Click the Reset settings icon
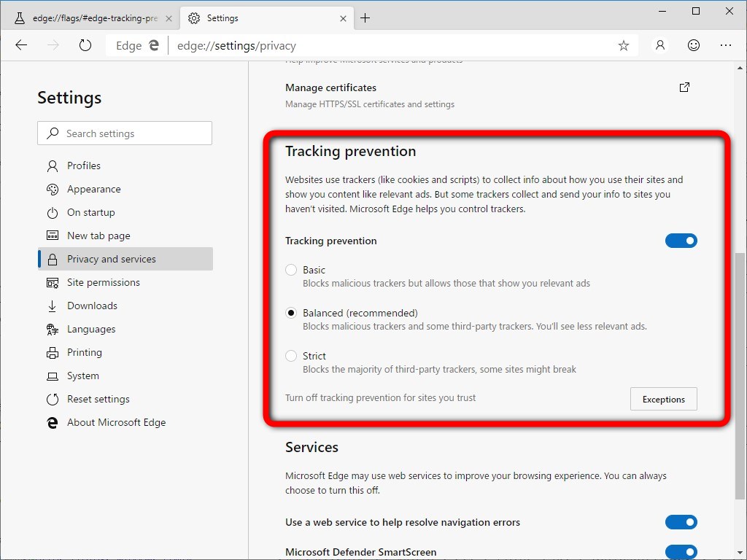The width and height of the screenshot is (747, 560). (x=51, y=399)
